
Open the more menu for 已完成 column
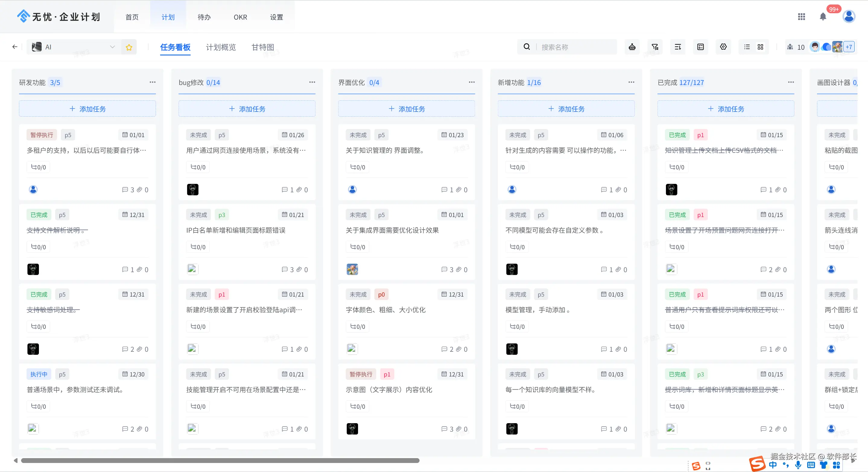[x=790, y=83]
